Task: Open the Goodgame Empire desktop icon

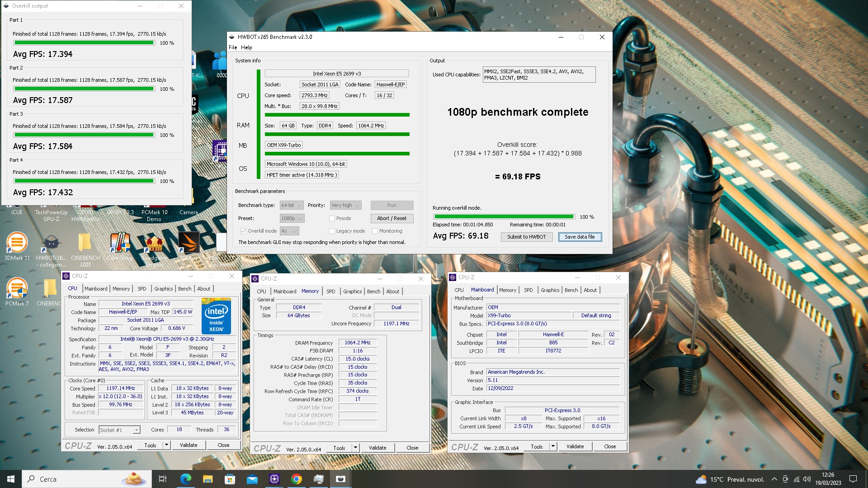Action: pyautogui.click(x=154, y=250)
